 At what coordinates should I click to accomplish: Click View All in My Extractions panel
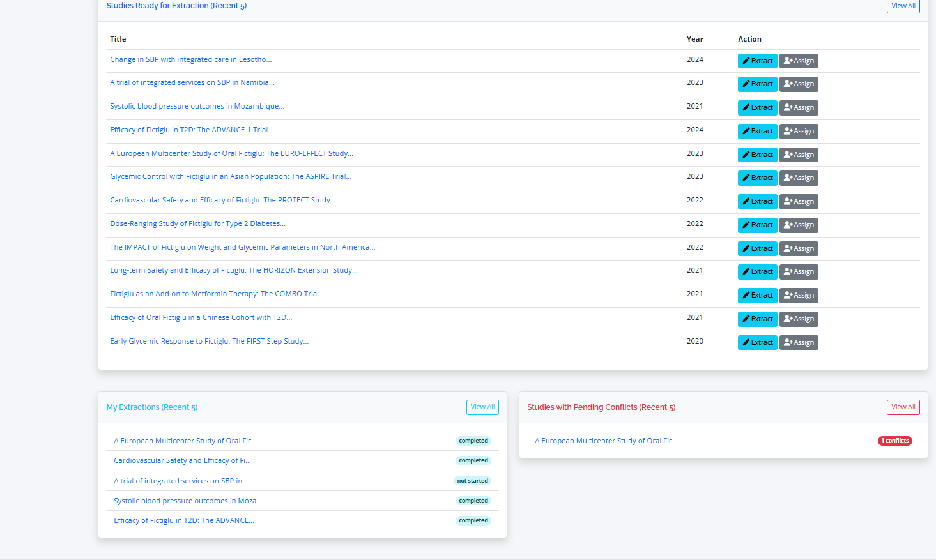[x=482, y=407]
